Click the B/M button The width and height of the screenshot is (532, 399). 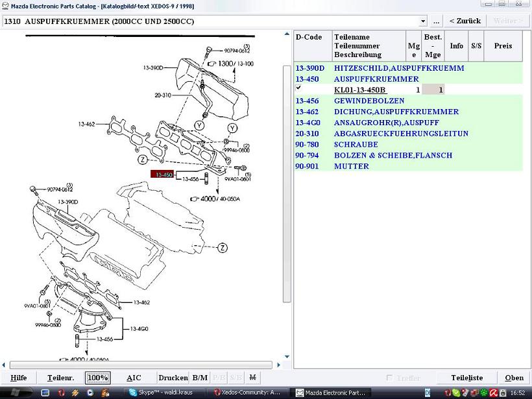point(200,378)
